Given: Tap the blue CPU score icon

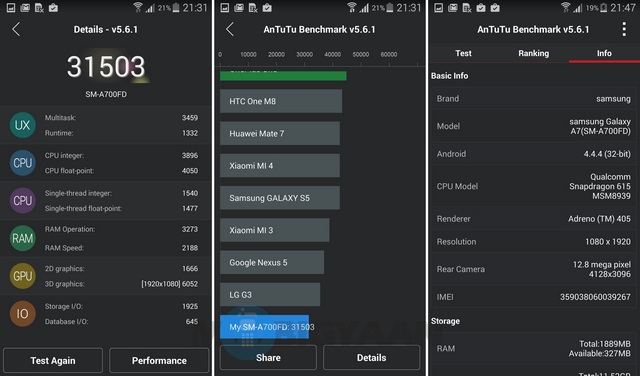Looking at the screenshot, I should pyautogui.click(x=22, y=163).
